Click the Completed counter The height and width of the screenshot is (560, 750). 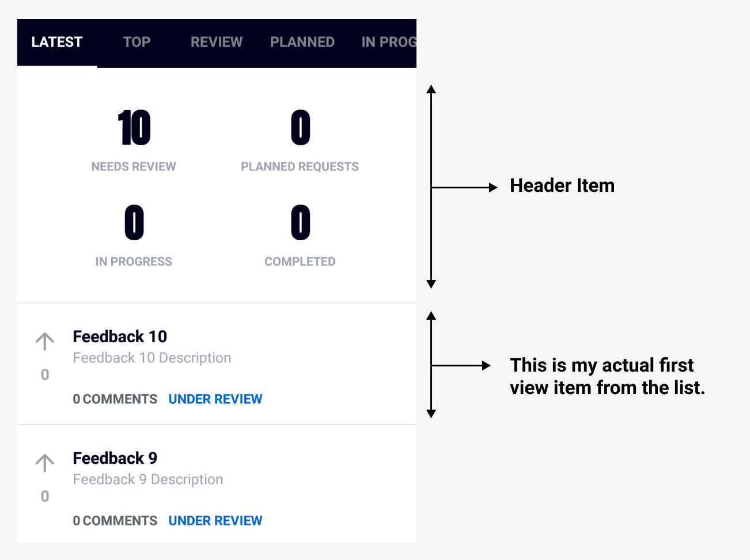300,223
